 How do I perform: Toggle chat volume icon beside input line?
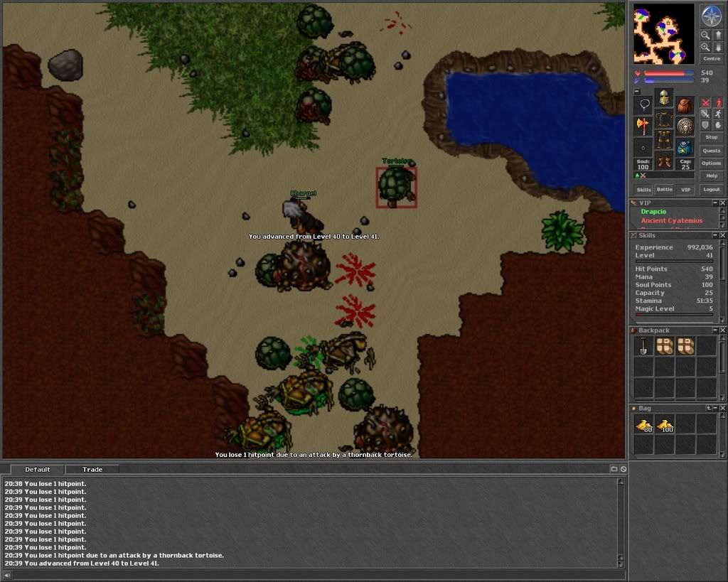pyautogui.click(x=7, y=576)
